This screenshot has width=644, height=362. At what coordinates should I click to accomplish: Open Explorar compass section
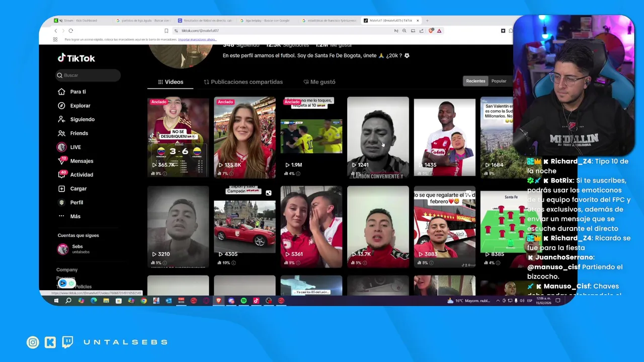(x=74, y=106)
